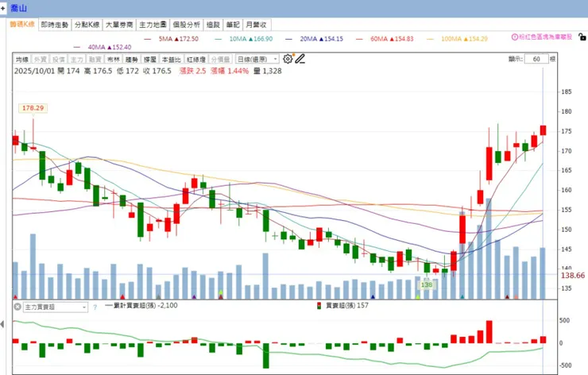Image resolution: width=588 pixels, height=375 pixels.
Task: Switch to the 月營收 tab
Action: [x=257, y=25]
